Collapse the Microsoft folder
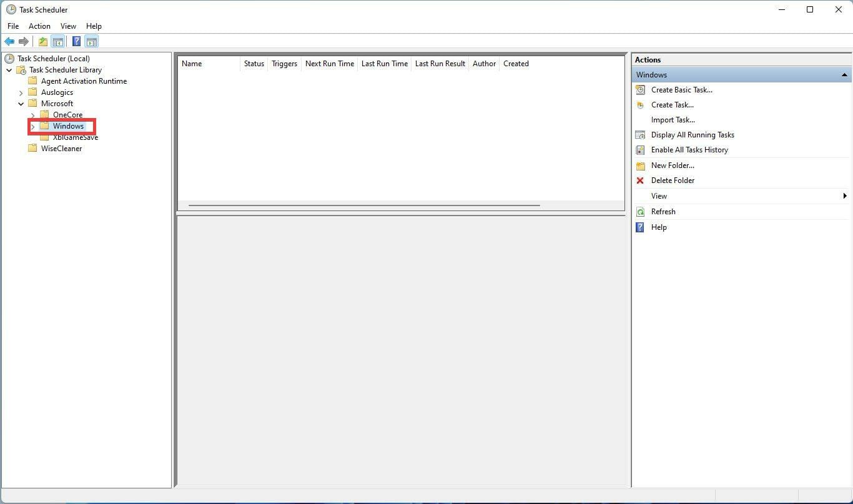Screen dimensions: 853x504 tap(21, 104)
